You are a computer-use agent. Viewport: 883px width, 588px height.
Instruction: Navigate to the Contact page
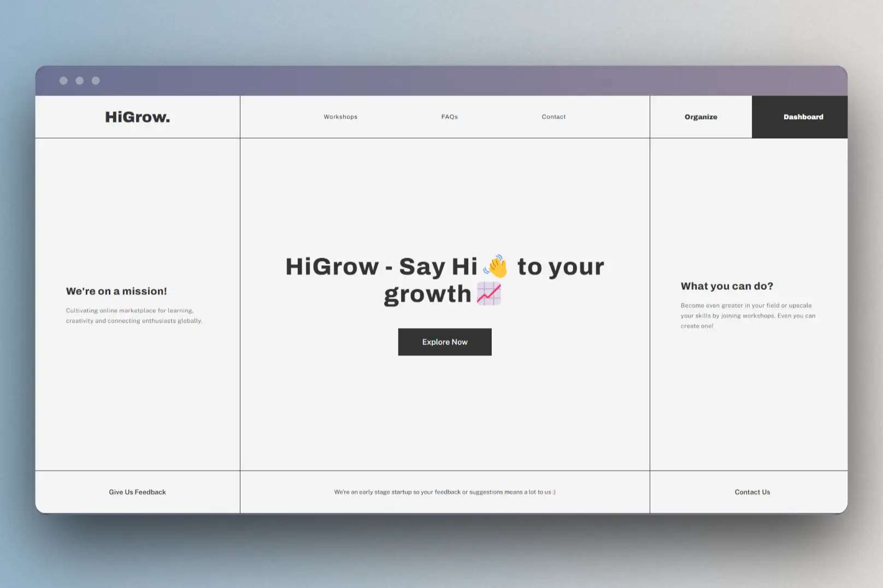pos(554,116)
